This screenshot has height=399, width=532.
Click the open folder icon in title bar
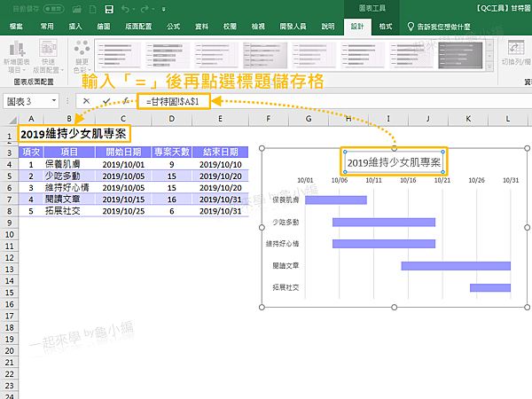point(77,9)
